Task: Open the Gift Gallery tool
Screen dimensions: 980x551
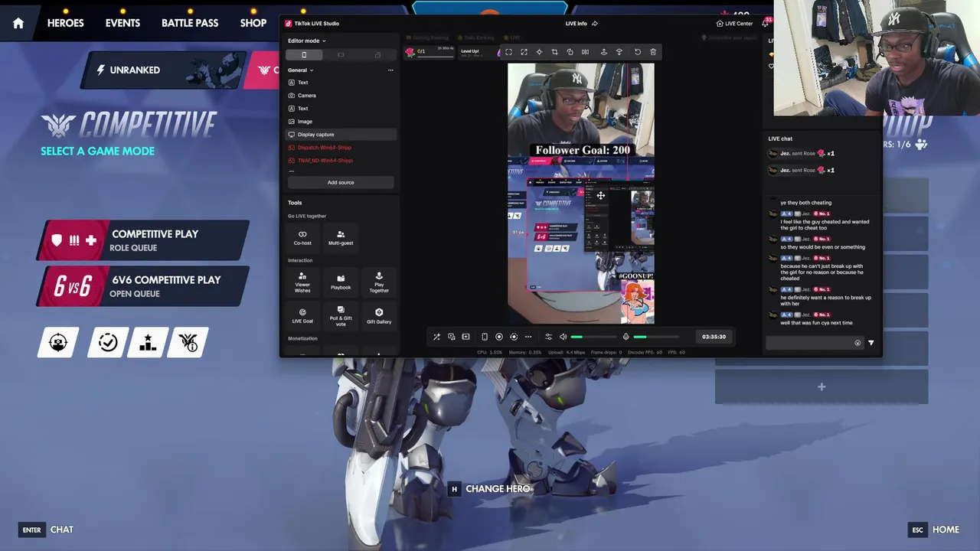Action: pyautogui.click(x=379, y=315)
